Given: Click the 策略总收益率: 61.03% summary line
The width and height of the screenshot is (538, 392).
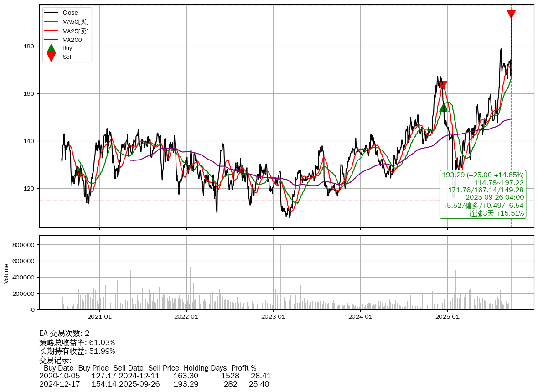Looking at the screenshot, I should (x=77, y=342).
